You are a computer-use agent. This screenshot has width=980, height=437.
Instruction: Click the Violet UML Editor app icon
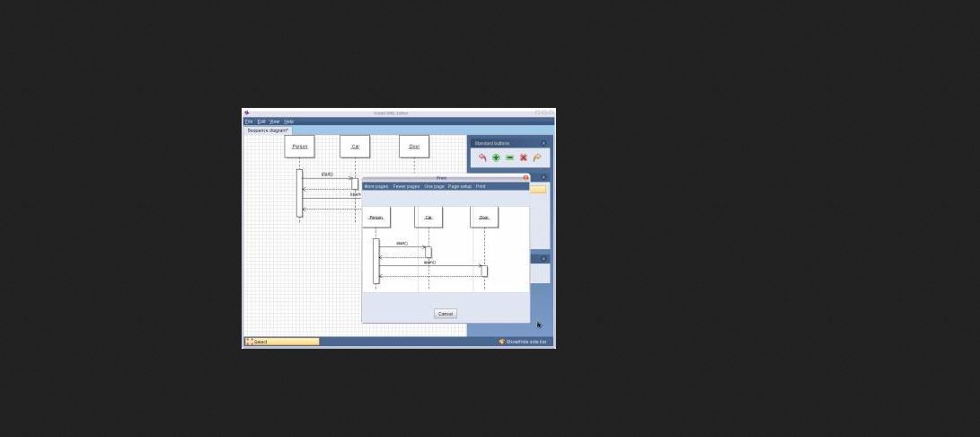(247, 112)
